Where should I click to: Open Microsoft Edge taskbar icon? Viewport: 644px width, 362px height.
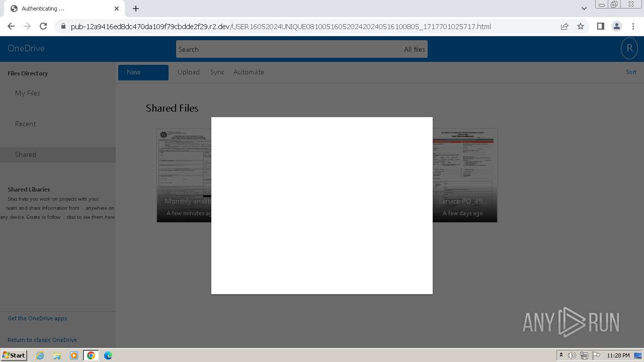(x=108, y=355)
